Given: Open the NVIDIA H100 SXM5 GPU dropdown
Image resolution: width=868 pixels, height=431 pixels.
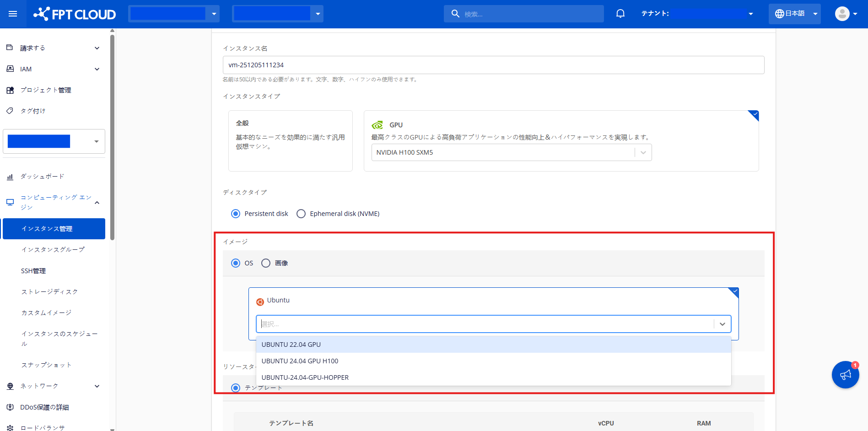Looking at the screenshot, I should tap(511, 152).
